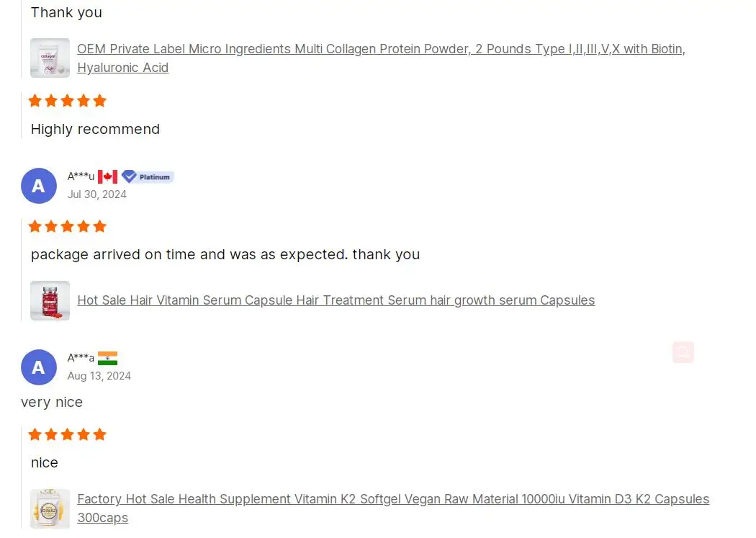Click the faded chat bubble icon
Viewport: 756px width, 538px height.
click(683, 352)
